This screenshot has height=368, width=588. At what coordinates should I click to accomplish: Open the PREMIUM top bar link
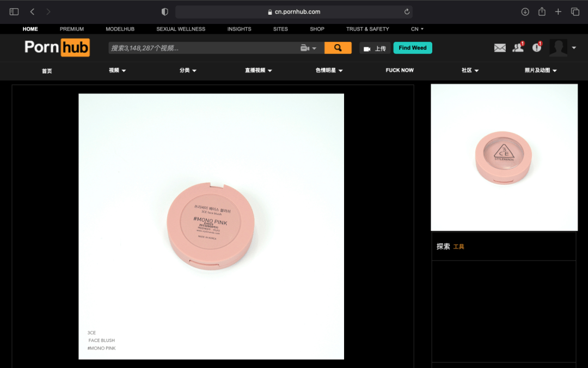(x=72, y=29)
